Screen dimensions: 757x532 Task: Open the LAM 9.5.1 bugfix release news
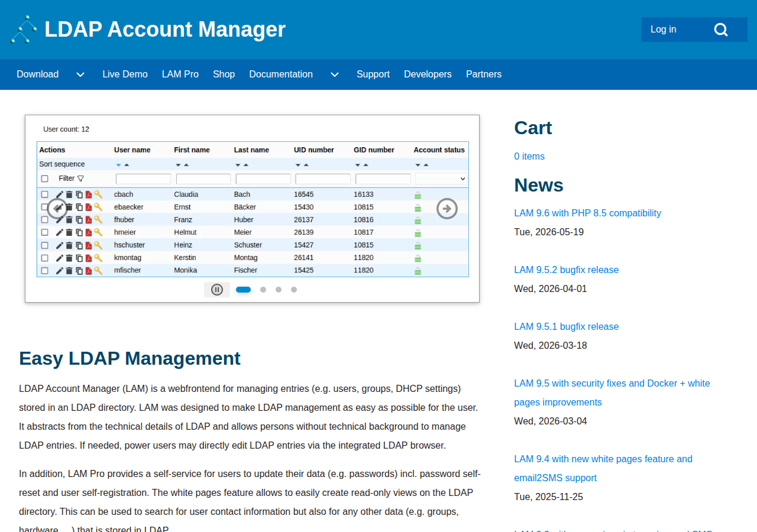[x=567, y=327]
